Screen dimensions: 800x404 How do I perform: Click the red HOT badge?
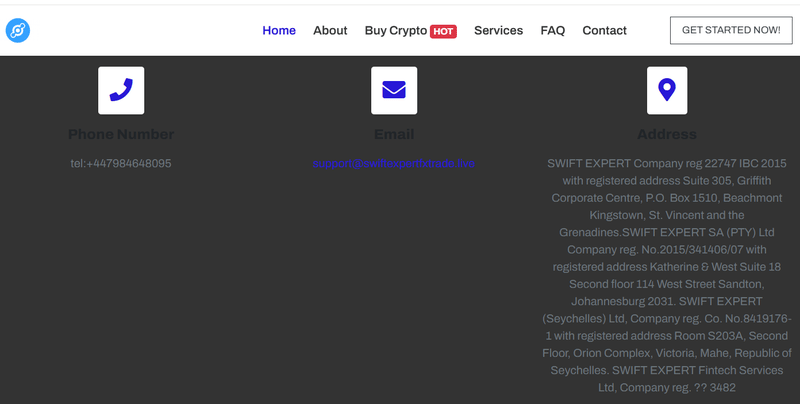443,32
